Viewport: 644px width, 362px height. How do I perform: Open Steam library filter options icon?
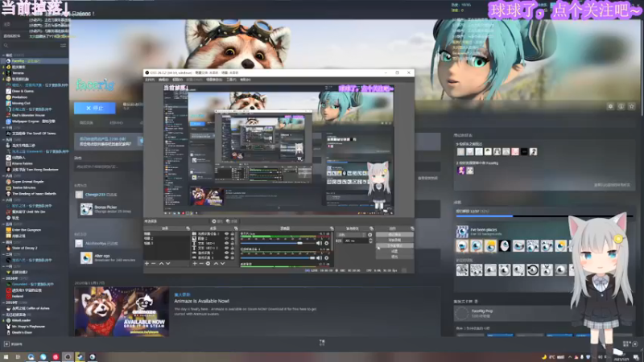click(64, 45)
